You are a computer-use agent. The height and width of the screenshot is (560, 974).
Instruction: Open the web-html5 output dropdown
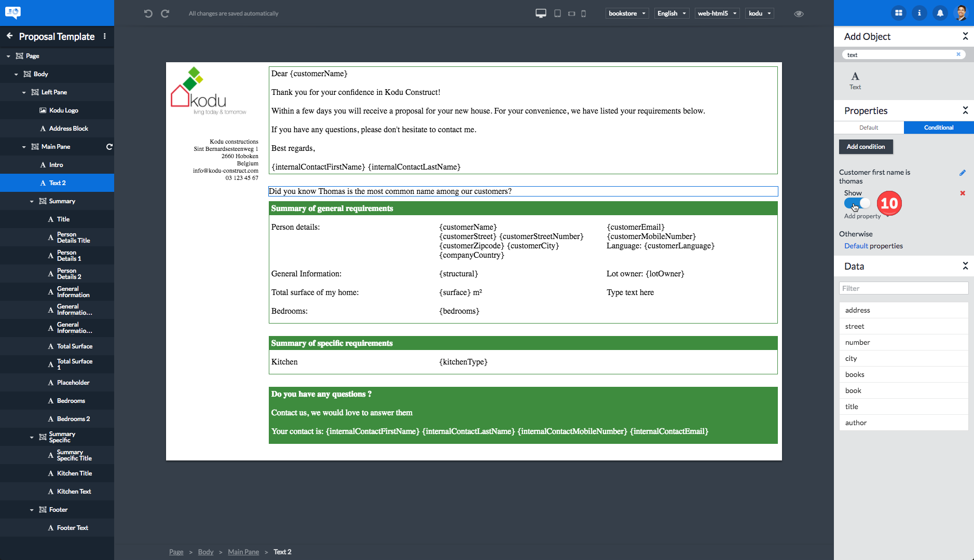[x=717, y=13]
